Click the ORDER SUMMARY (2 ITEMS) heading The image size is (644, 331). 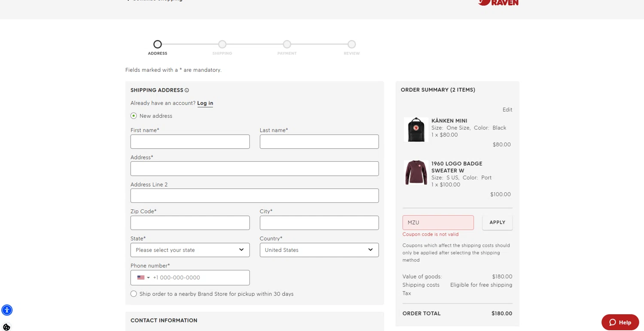pyautogui.click(x=438, y=90)
